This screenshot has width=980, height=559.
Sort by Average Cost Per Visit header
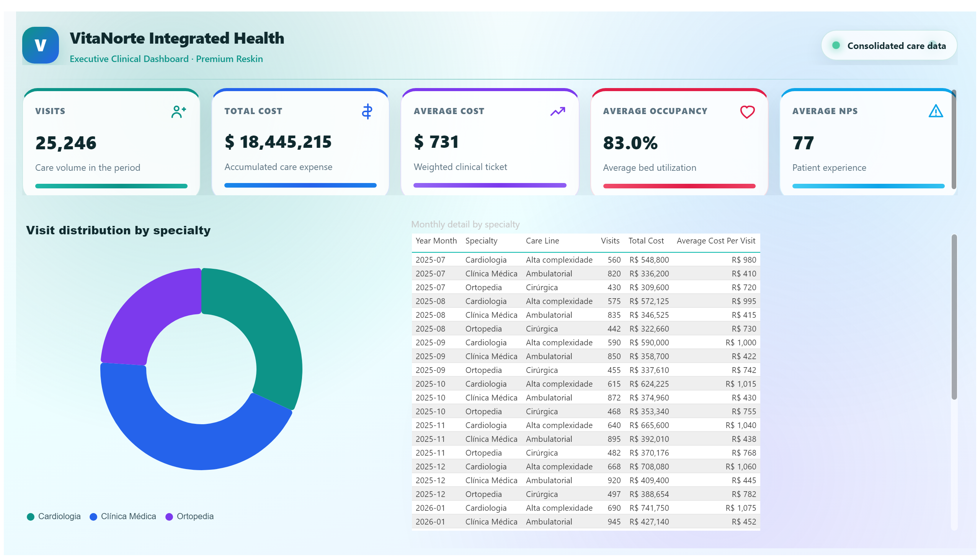[716, 241]
